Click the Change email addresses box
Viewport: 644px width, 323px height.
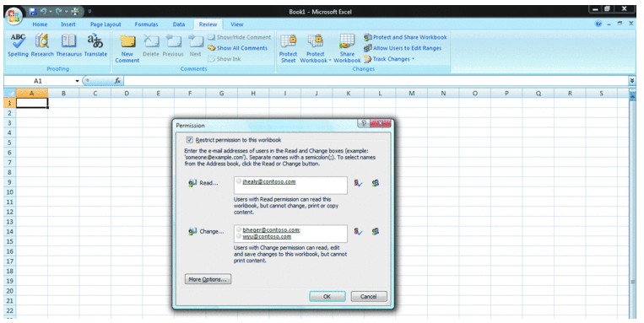click(x=290, y=234)
